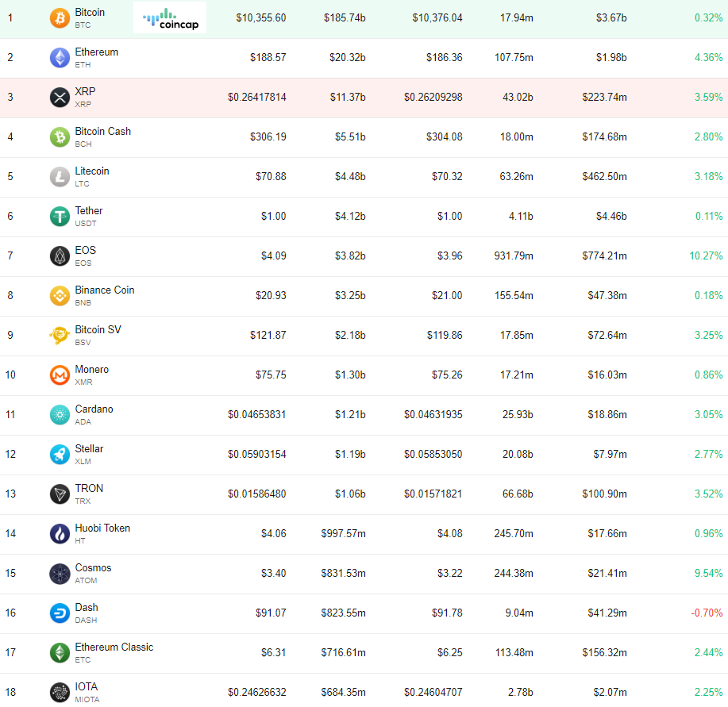Image resolution: width=728 pixels, height=707 pixels.
Task: Select Ethereum market cap $20.32b
Action: coord(347,57)
